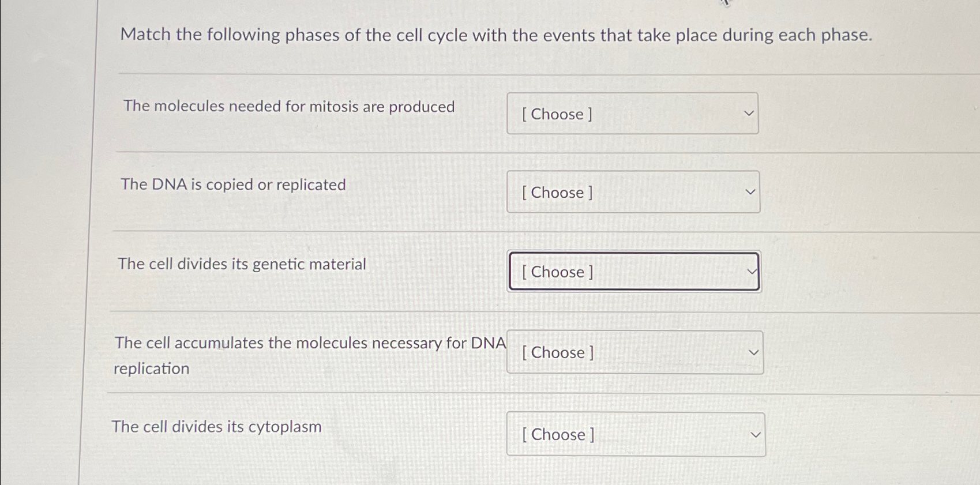The height and width of the screenshot is (485, 980).
Task: Click the chevron on the first Choose menu
Action: click(x=748, y=113)
